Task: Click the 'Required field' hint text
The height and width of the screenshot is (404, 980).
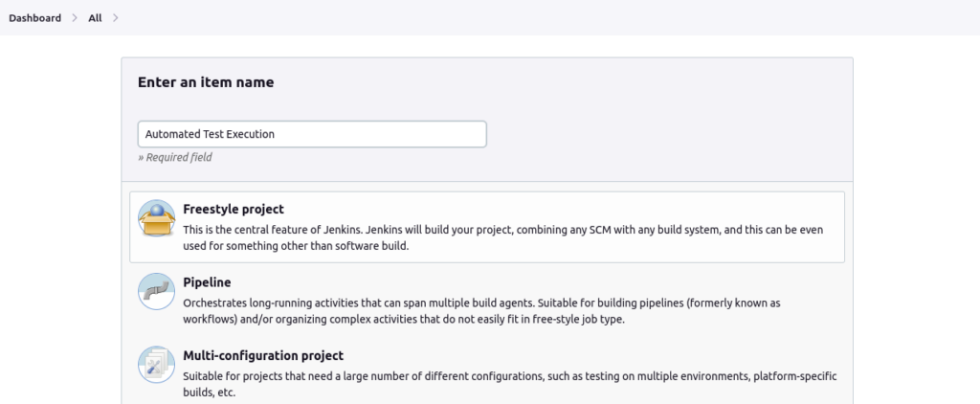Action: (x=176, y=157)
